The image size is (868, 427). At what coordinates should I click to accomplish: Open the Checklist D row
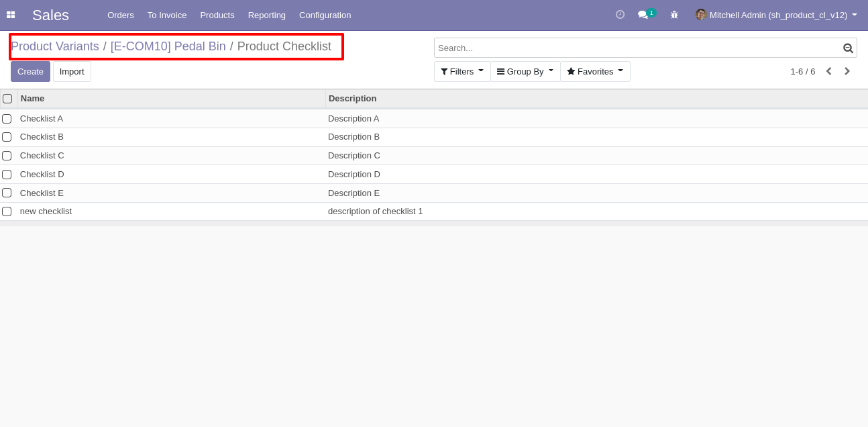(x=434, y=175)
